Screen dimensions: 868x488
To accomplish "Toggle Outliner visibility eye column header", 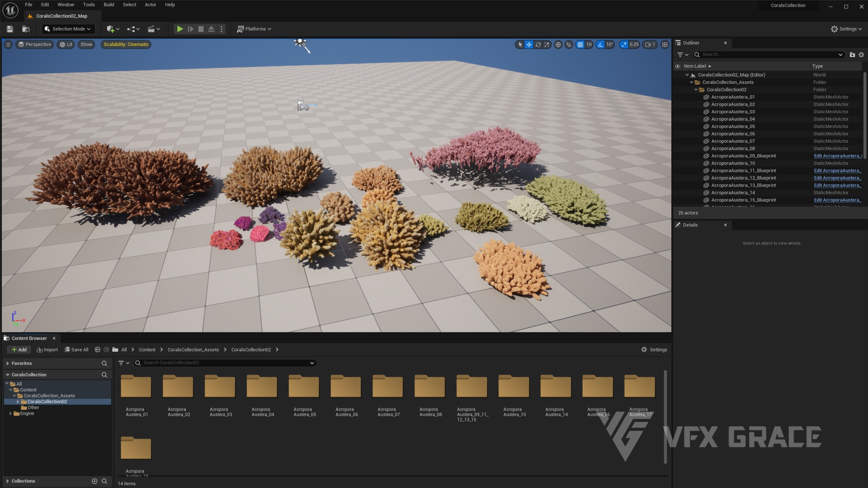I will coord(678,66).
